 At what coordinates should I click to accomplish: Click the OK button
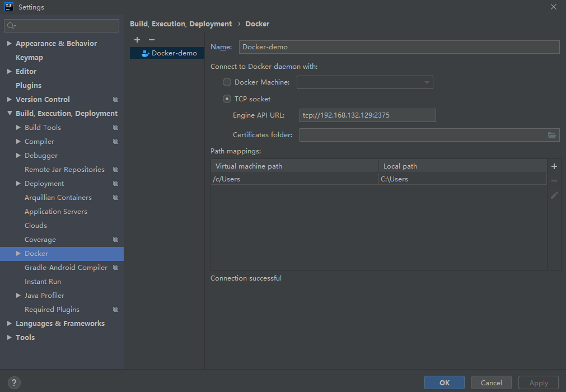pos(444,383)
